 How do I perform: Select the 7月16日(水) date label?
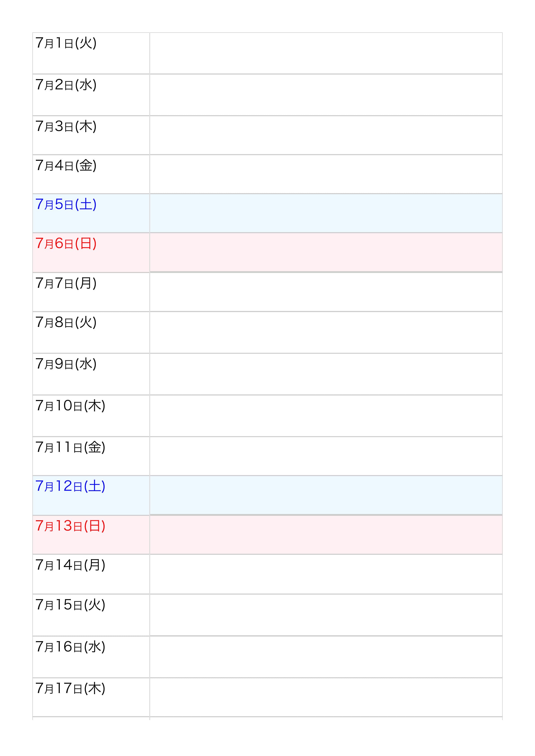click(x=70, y=647)
